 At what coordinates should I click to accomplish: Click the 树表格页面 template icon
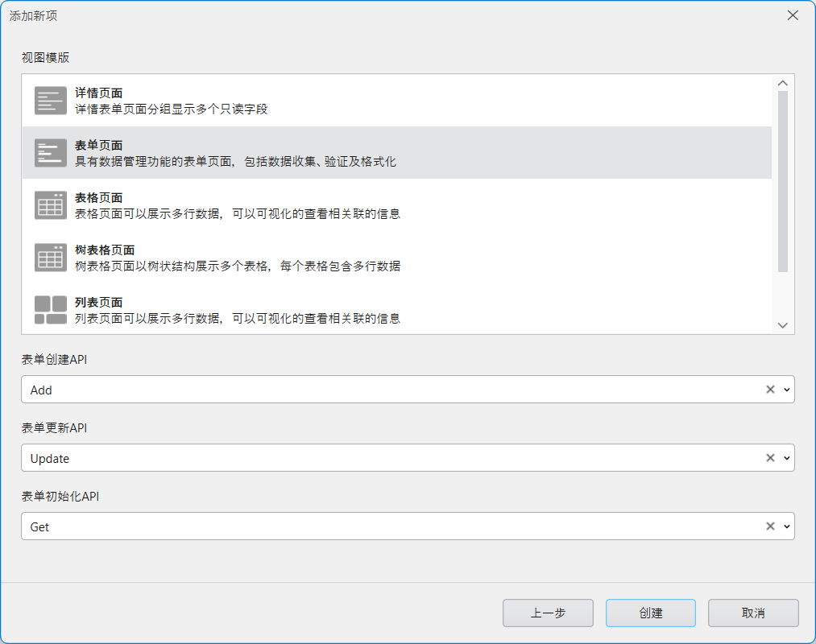click(x=51, y=258)
